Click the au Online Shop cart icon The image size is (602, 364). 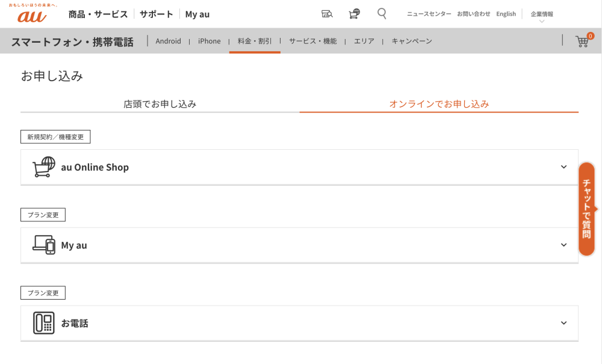(44, 167)
